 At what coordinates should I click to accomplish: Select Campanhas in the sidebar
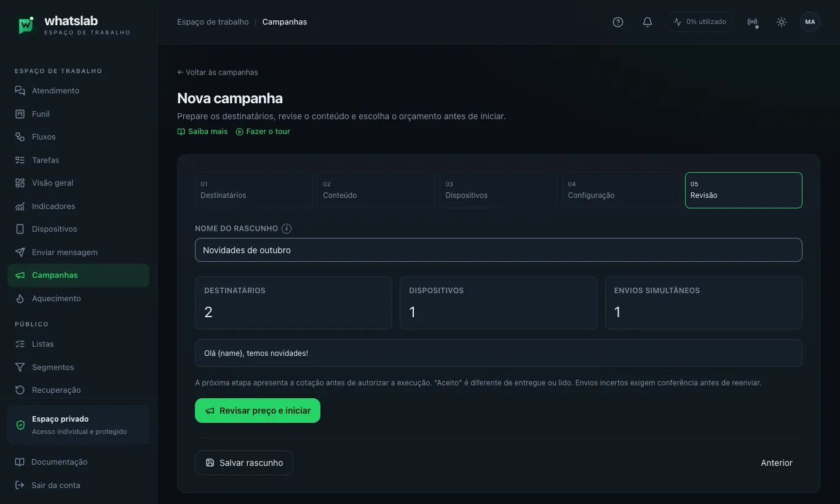(x=78, y=275)
